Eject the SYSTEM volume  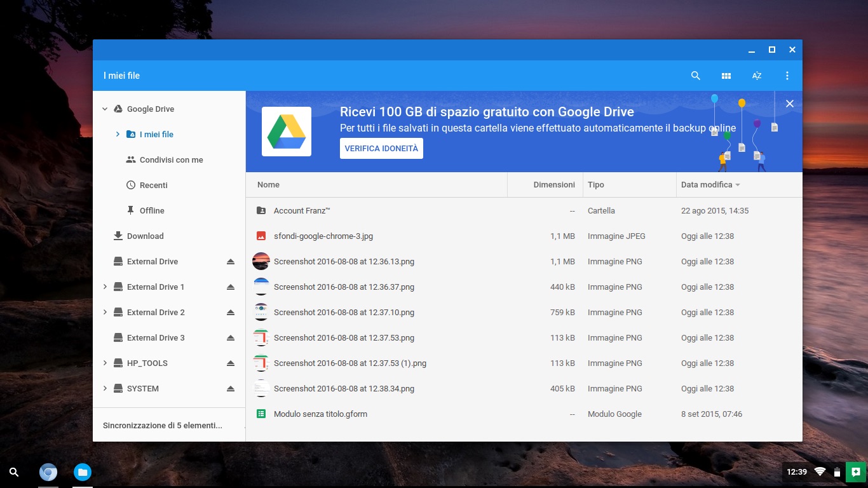(231, 389)
